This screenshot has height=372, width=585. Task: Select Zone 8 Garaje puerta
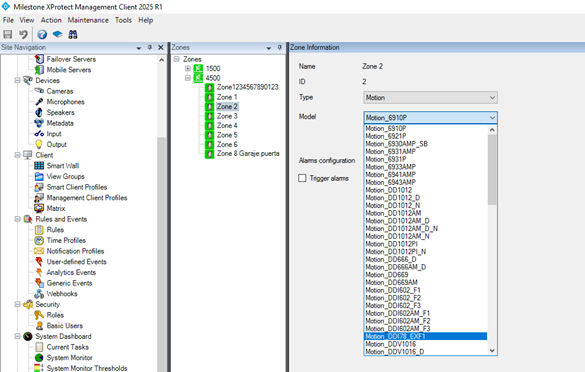pos(248,153)
